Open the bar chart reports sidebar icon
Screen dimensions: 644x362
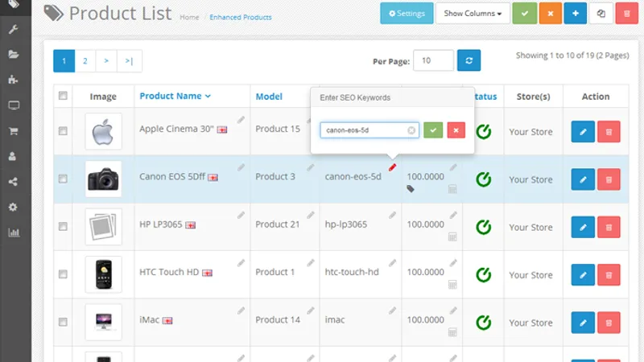tap(14, 232)
